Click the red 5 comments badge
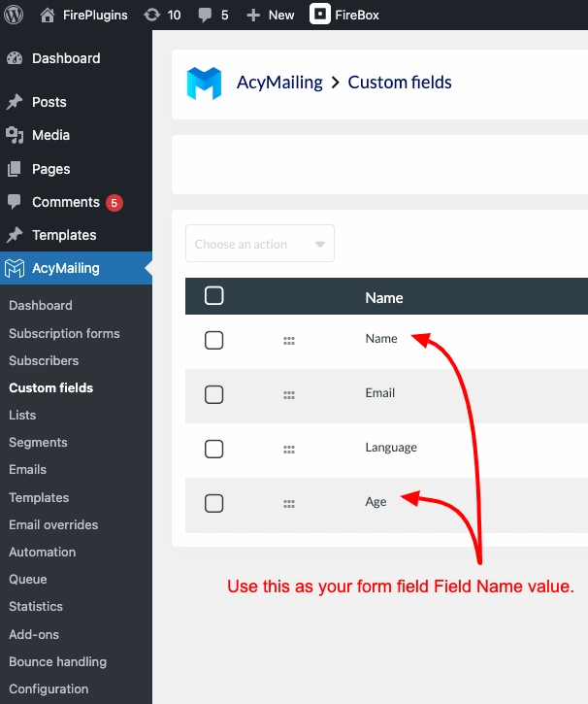 (114, 203)
